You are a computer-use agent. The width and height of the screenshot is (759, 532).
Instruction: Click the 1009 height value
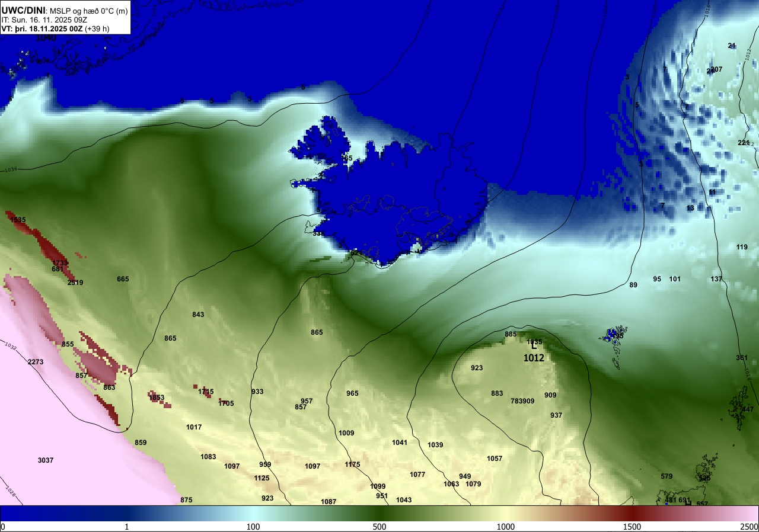[x=346, y=433]
